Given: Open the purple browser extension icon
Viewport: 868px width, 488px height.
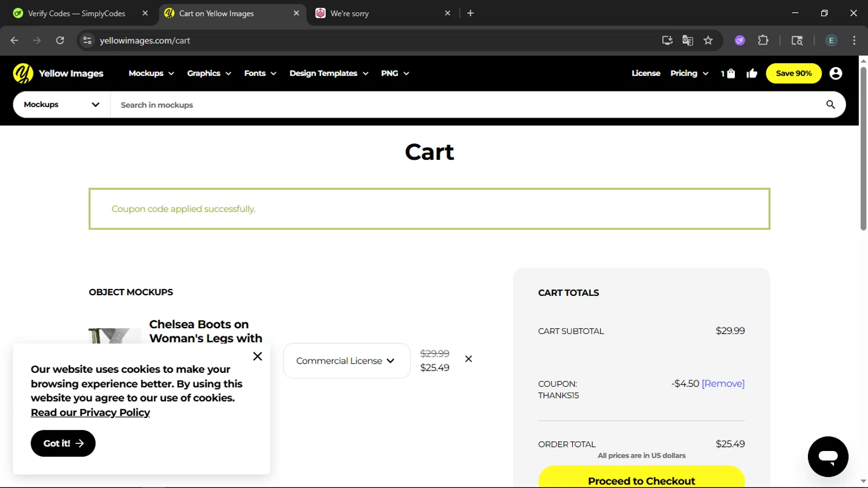Looking at the screenshot, I should [740, 41].
